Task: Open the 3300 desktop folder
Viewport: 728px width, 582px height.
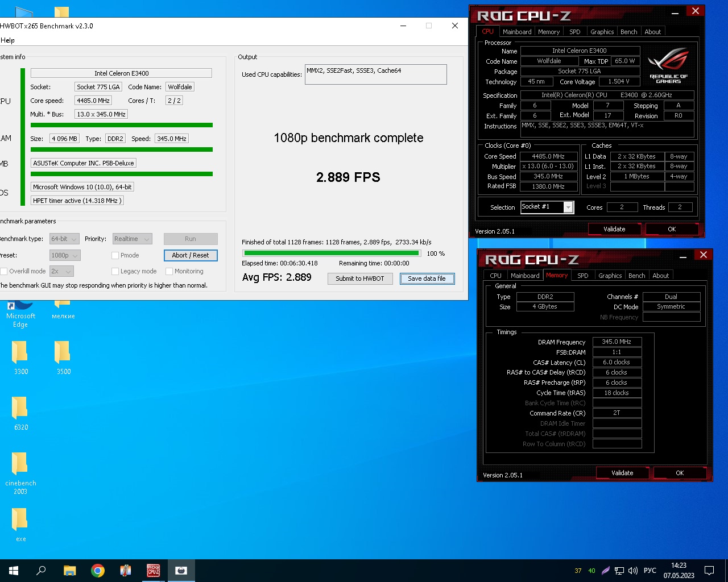Action: tap(20, 357)
